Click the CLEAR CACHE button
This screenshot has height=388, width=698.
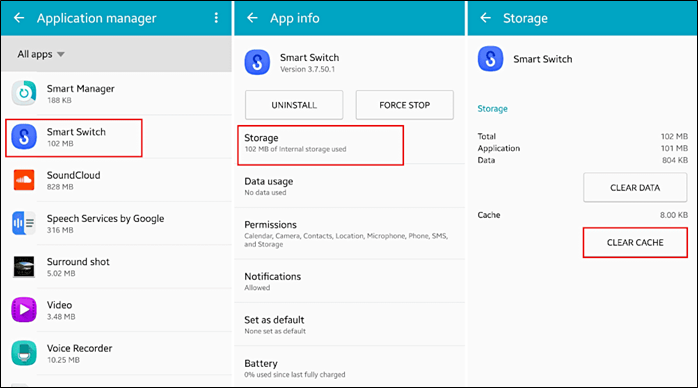pyautogui.click(x=635, y=242)
